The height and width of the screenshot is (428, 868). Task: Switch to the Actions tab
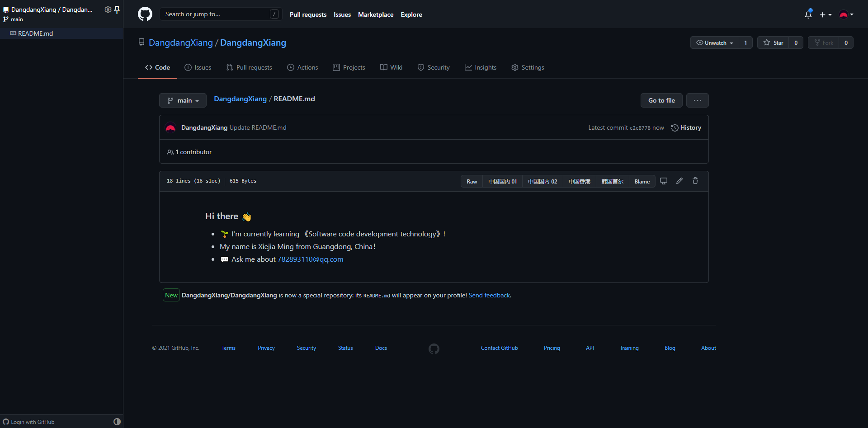tap(302, 67)
